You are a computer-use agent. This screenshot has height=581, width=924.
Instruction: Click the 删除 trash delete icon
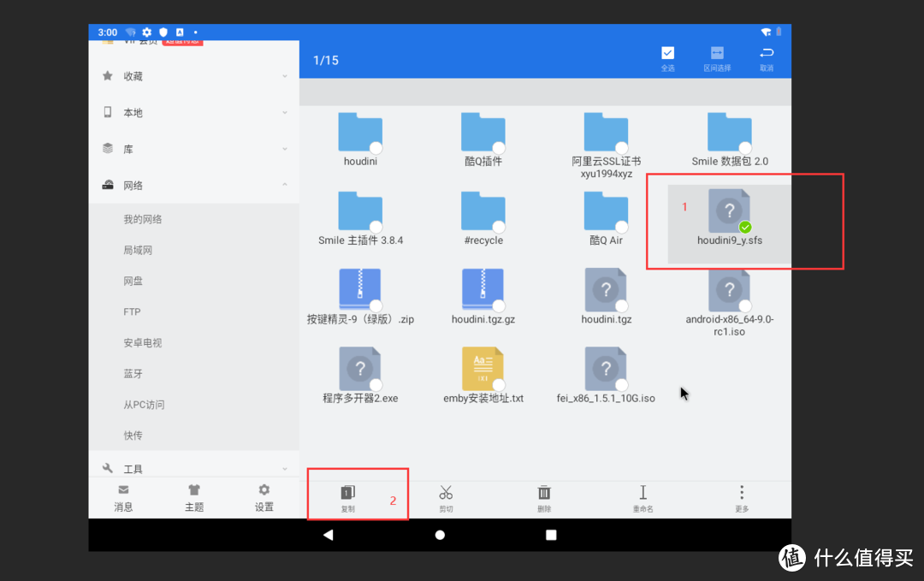click(544, 492)
